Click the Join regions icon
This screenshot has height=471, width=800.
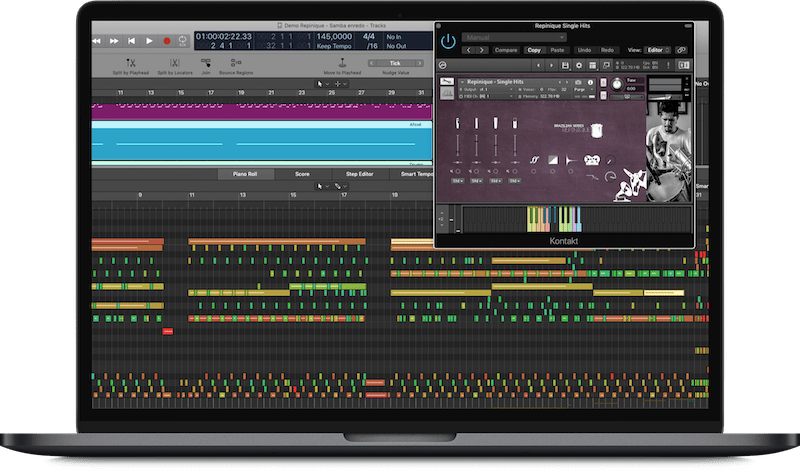206,63
